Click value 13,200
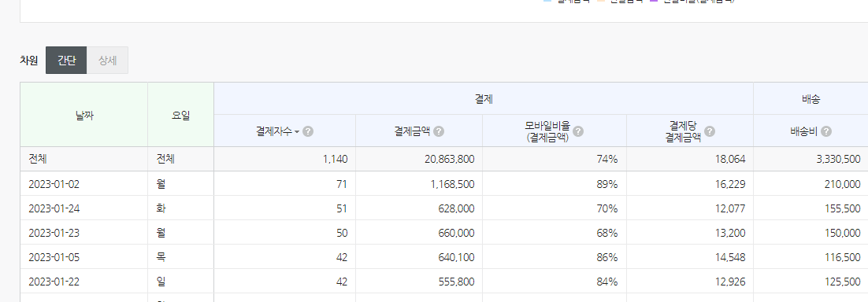Viewport: 868px width, 302px height. (x=731, y=233)
